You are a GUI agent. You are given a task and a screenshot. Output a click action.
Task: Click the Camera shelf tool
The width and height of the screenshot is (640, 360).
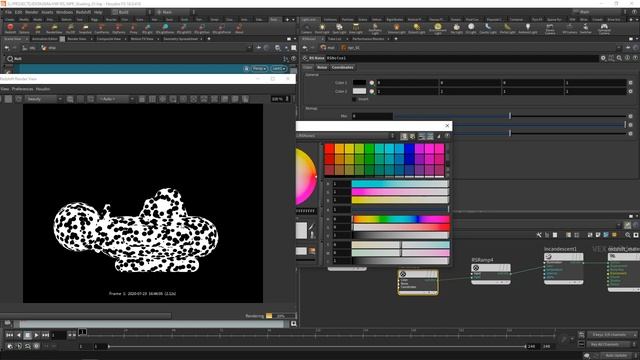click(306, 28)
